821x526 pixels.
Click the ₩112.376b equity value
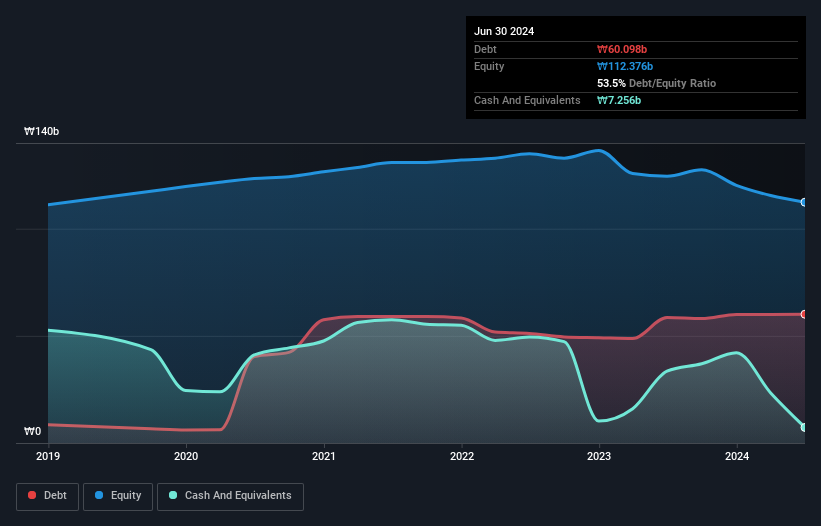[x=625, y=66]
